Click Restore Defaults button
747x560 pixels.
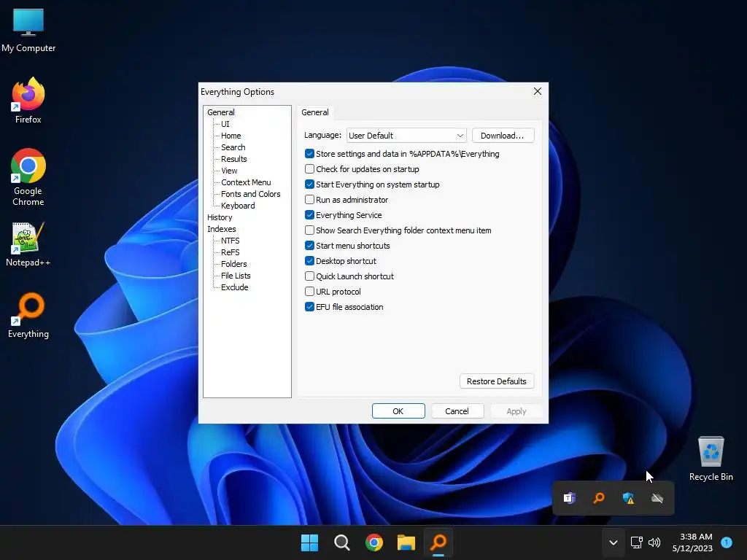(496, 381)
